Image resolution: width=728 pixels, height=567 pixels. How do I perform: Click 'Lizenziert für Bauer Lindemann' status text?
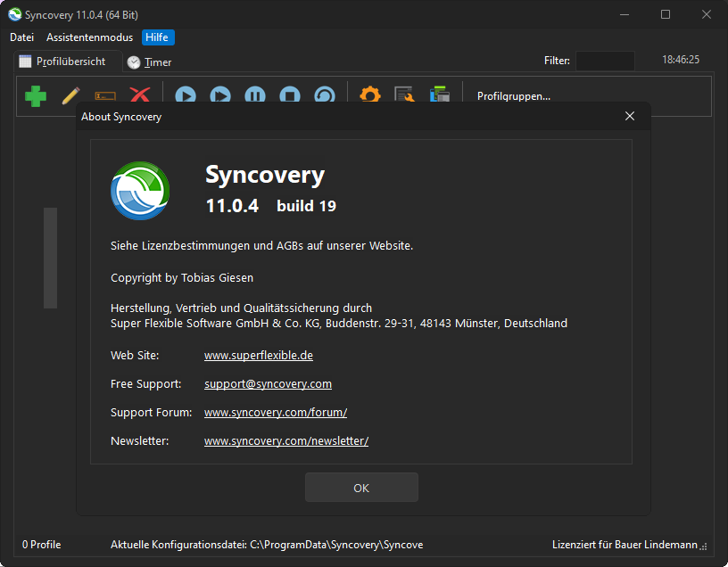click(x=625, y=545)
